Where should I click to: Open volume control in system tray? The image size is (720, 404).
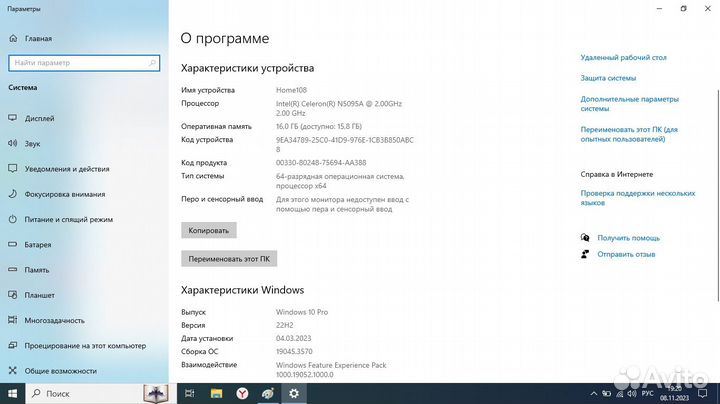pos(632,394)
